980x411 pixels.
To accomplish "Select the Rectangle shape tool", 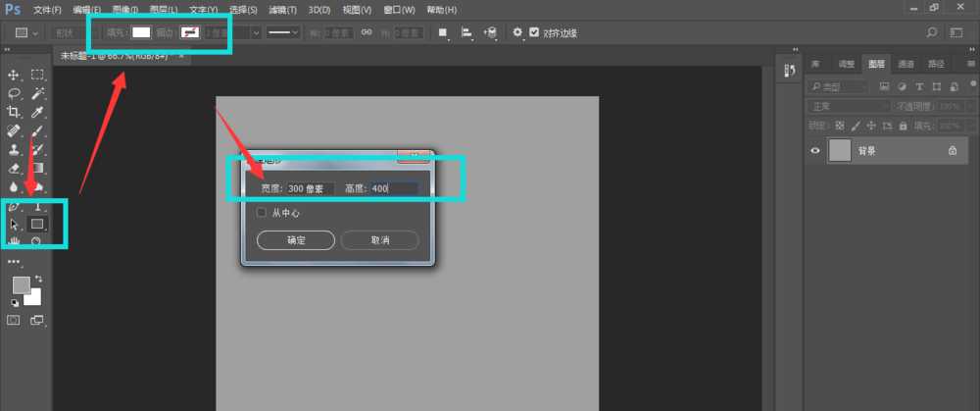I will [x=37, y=225].
